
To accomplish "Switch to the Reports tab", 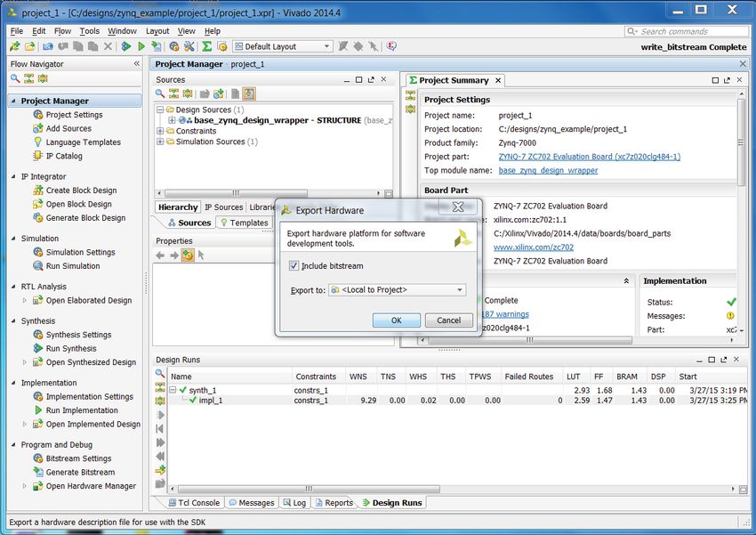I will [334, 503].
